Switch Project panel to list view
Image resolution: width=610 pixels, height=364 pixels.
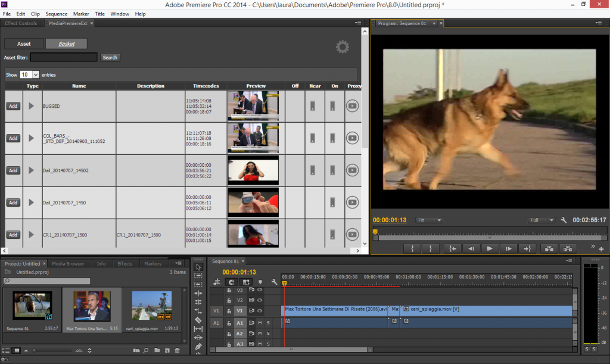[x=5, y=350]
